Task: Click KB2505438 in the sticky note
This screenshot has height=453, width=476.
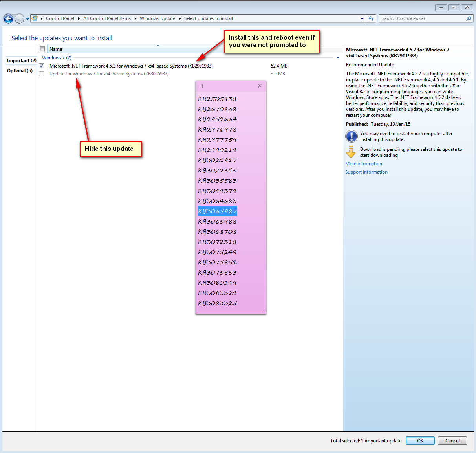Action: pos(217,99)
